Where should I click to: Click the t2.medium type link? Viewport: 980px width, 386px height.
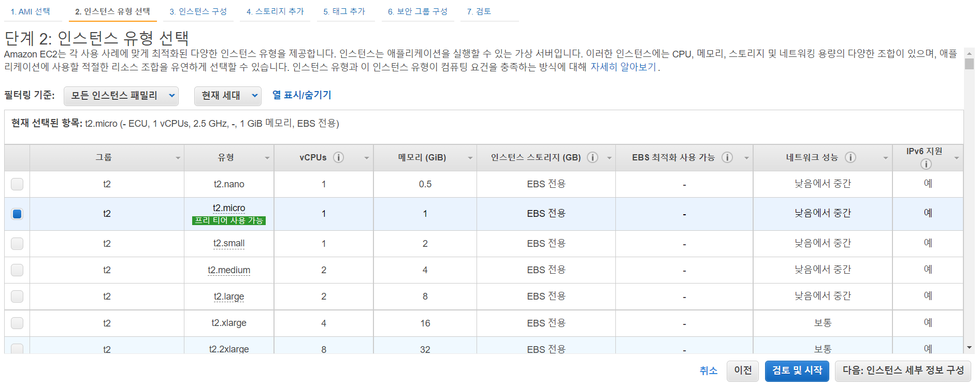229,270
